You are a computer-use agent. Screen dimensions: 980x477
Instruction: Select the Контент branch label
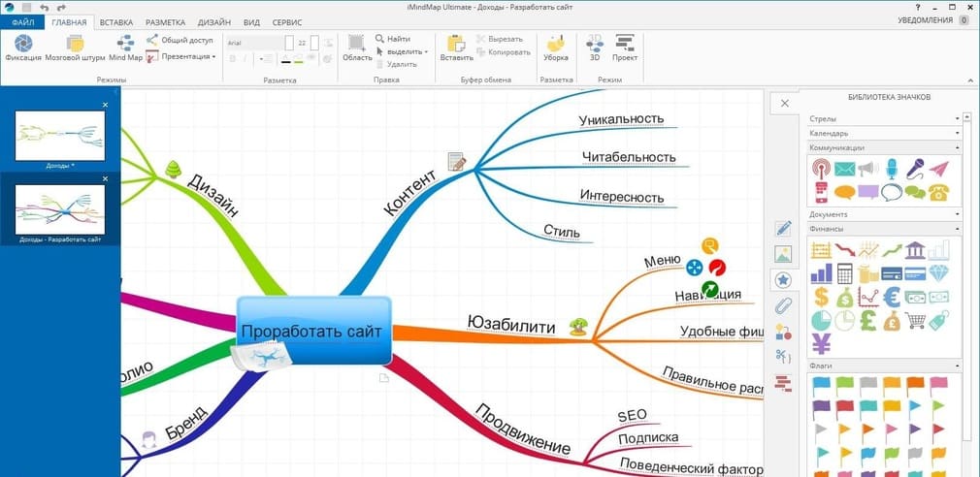(411, 191)
